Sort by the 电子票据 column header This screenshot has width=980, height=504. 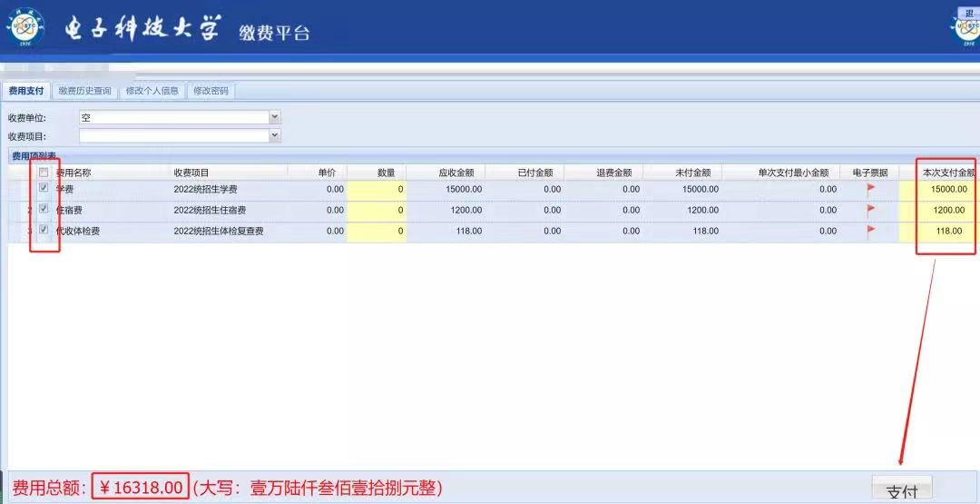pyautogui.click(x=870, y=173)
